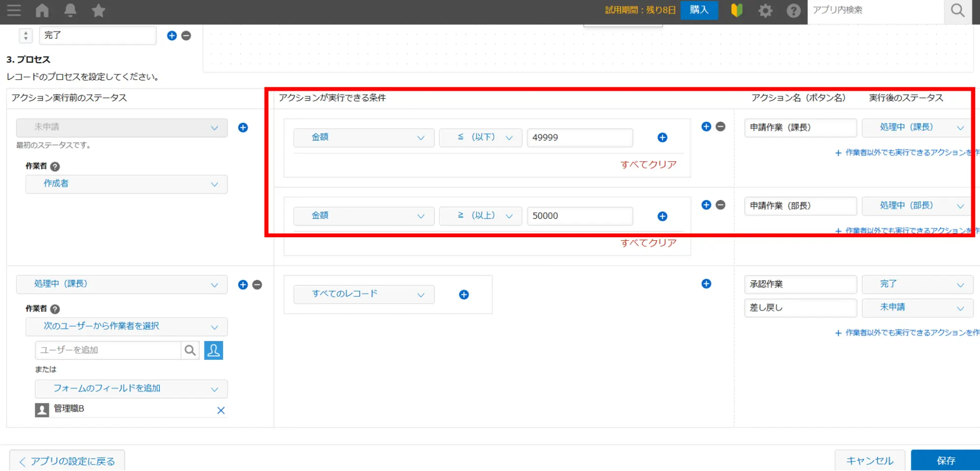Click the organization user picker icon
Screen dimensions: 980x471
click(213, 350)
